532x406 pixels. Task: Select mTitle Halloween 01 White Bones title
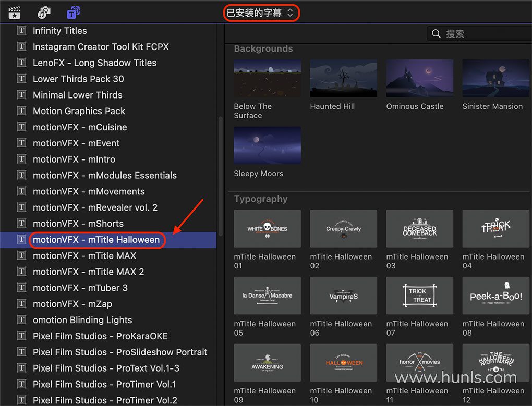(x=268, y=228)
